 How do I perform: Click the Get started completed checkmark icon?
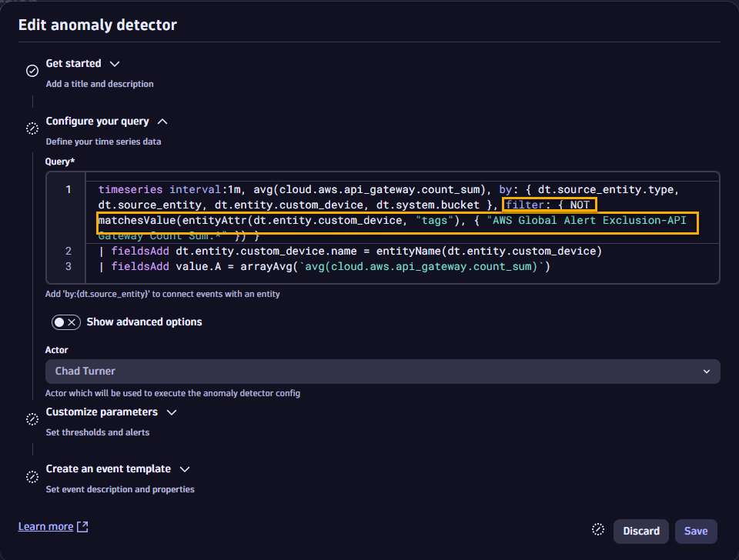(32, 71)
